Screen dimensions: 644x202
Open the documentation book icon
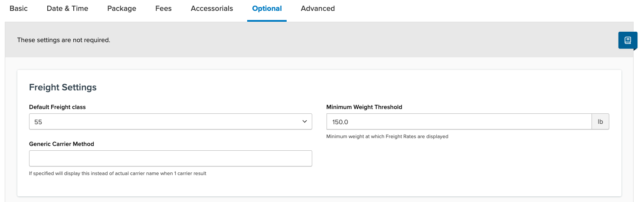(628, 40)
